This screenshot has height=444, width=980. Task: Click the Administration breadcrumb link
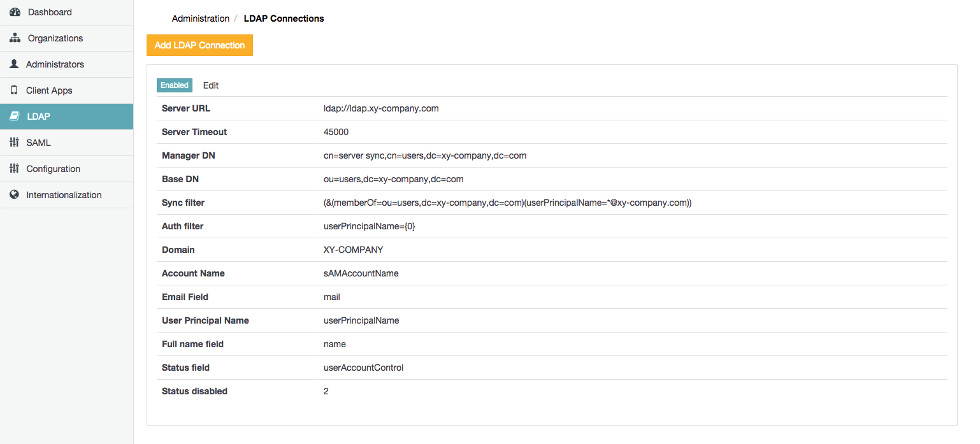(x=201, y=18)
